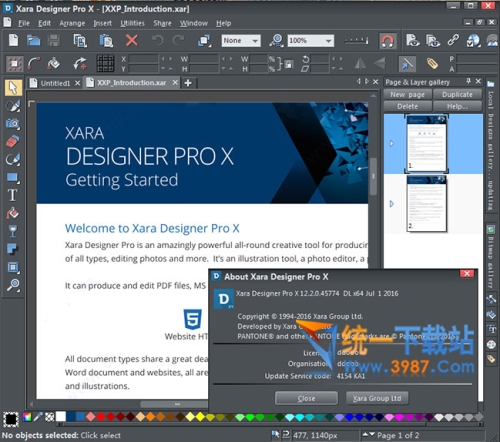Toggle magnetic snapping with the red magnet icon
This screenshot has width=500, height=442.
tap(387, 41)
